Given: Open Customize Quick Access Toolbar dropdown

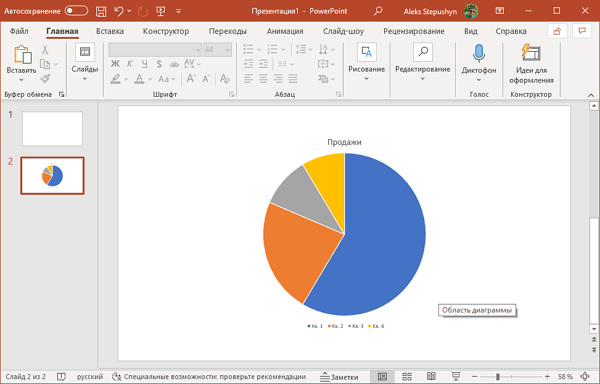Looking at the screenshot, I should (x=178, y=11).
